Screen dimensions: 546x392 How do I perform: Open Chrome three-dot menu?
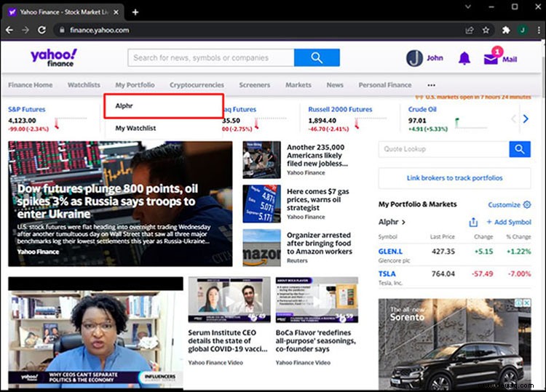click(539, 31)
